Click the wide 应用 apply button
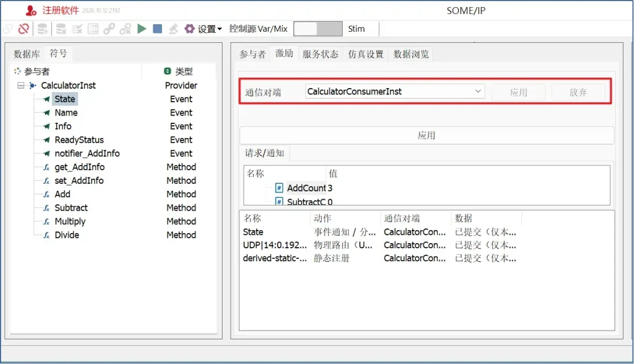This screenshot has width=634, height=364. (427, 136)
